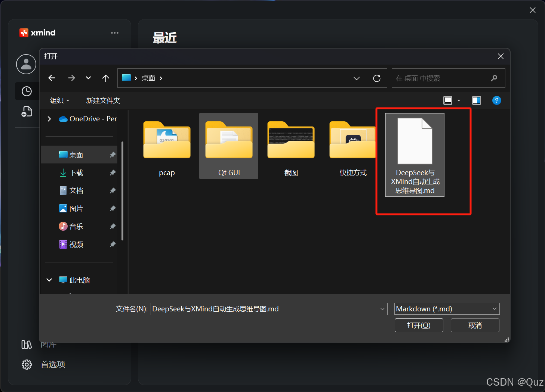Select OneDrive - Per in navigation pane
The image size is (545, 392).
(88, 119)
